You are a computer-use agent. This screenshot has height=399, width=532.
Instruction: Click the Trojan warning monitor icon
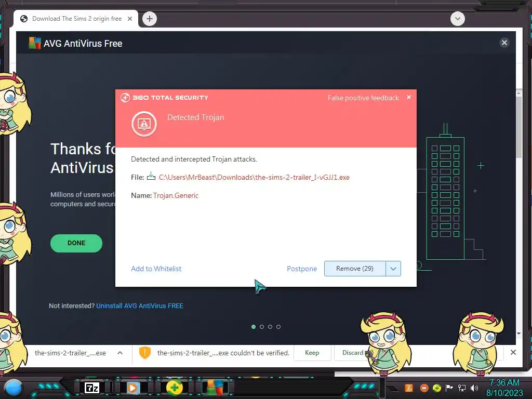click(144, 124)
